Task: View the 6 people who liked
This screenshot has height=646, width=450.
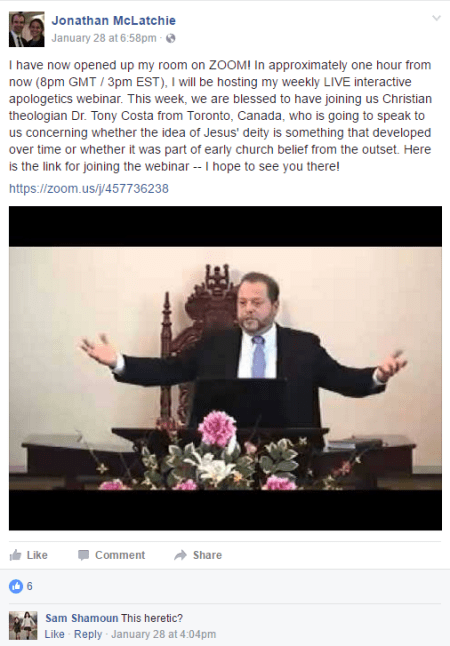Action: click(30, 586)
